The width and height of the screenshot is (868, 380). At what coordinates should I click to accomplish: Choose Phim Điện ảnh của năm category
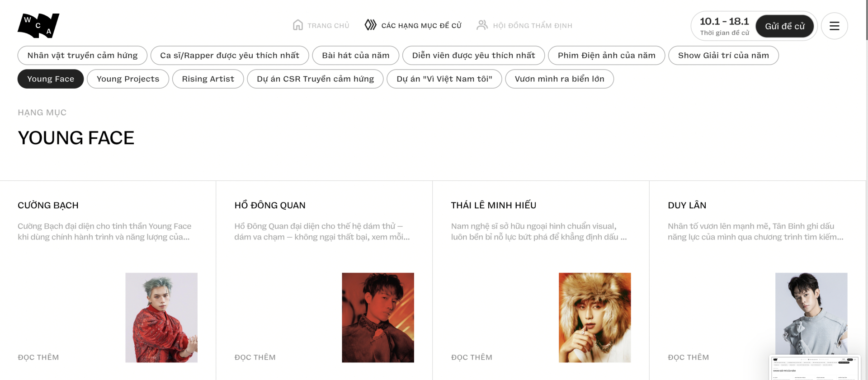click(x=606, y=56)
